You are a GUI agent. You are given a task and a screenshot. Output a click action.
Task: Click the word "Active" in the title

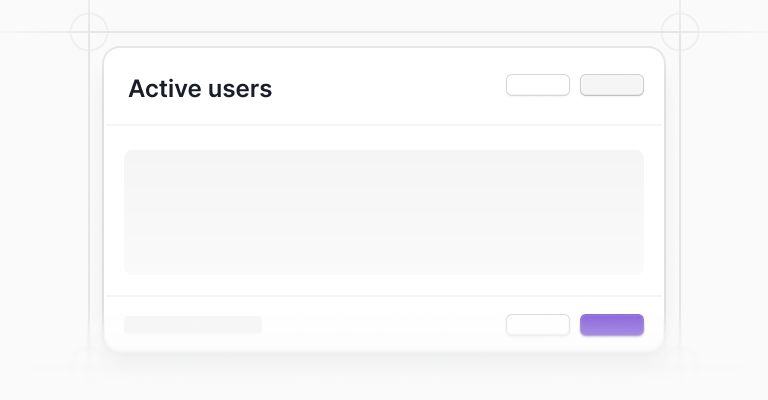(165, 89)
